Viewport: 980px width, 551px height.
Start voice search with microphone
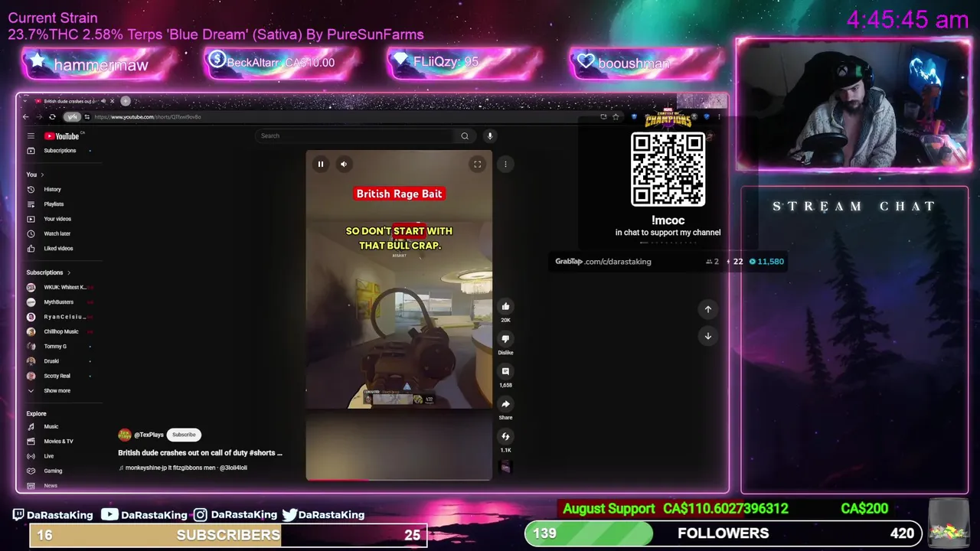tap(490, 135)
